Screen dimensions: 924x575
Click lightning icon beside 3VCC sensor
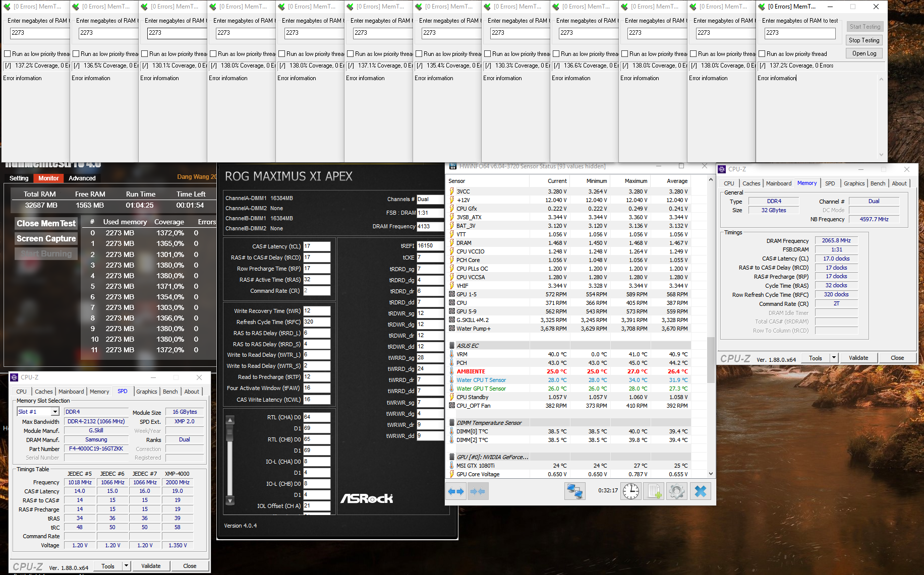pos(452,191)
